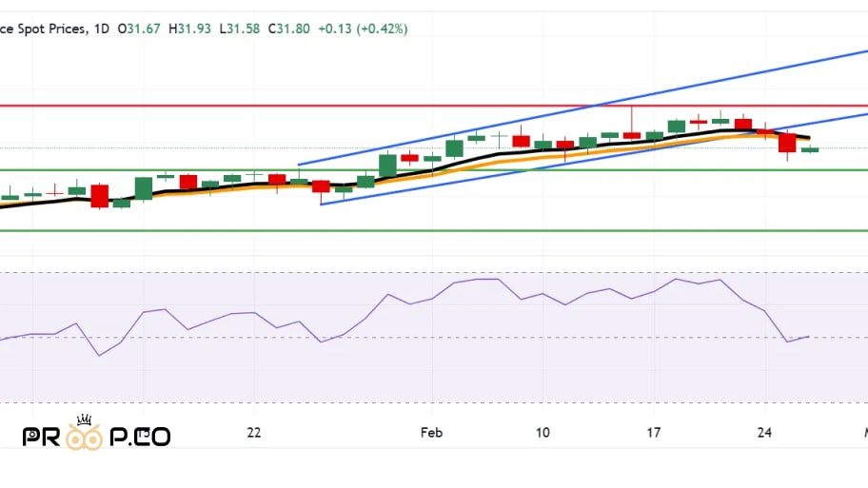Click the 22 date label on time axis

pos(253,433)
